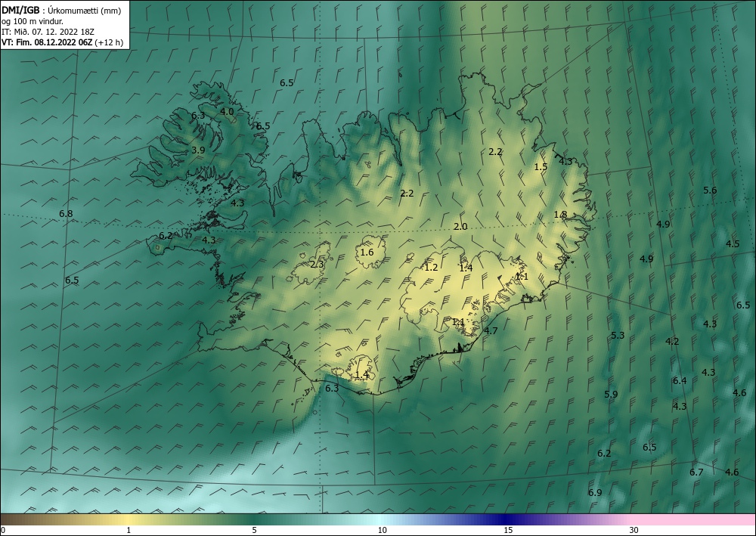Viewport: 756px width, 536px height.
Task: Click the 5.3 value label
Action: click(x=618, y=335)
